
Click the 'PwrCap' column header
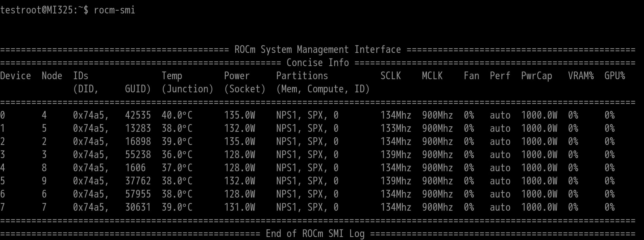(536, 76)
